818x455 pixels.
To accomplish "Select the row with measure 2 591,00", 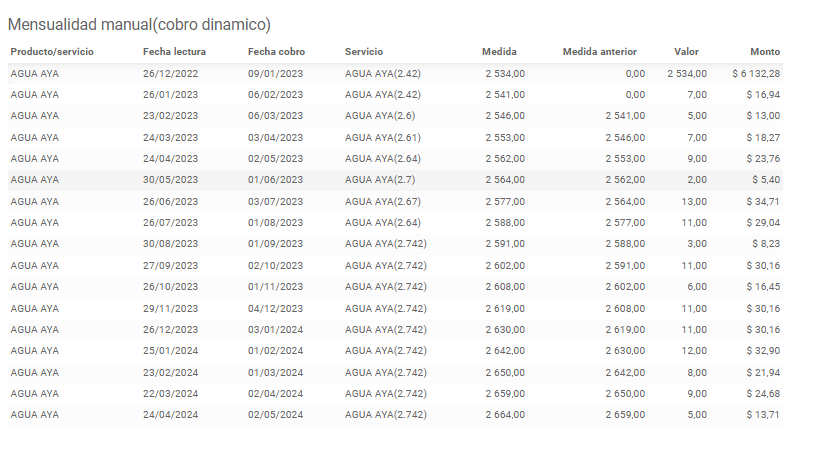I will pyautogui.click(x=395, y=244).
